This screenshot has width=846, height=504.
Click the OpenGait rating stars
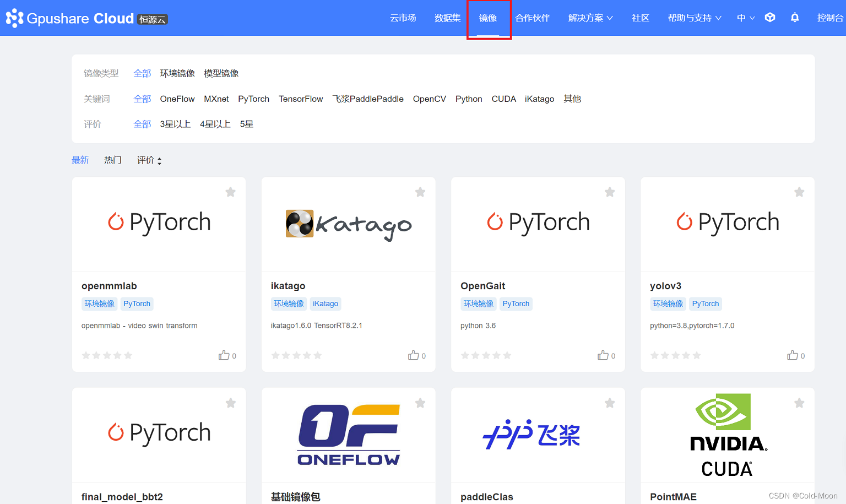(x=486, y=355)
